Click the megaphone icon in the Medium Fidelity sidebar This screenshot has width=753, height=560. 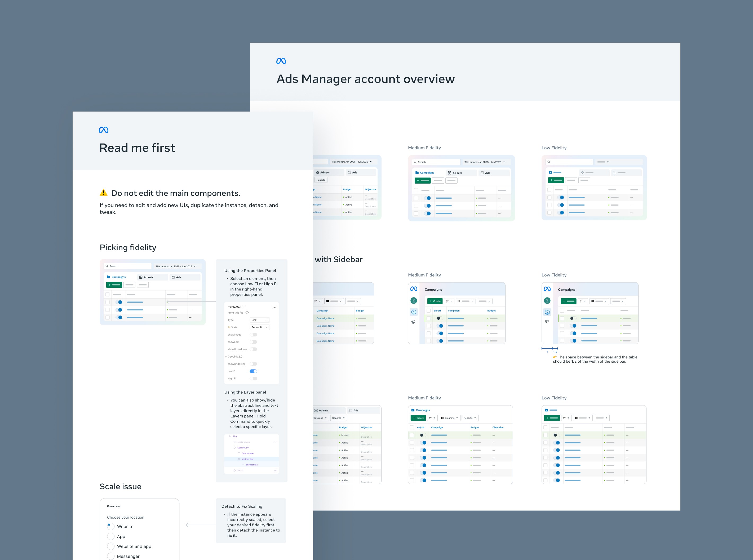pos(414,322)
